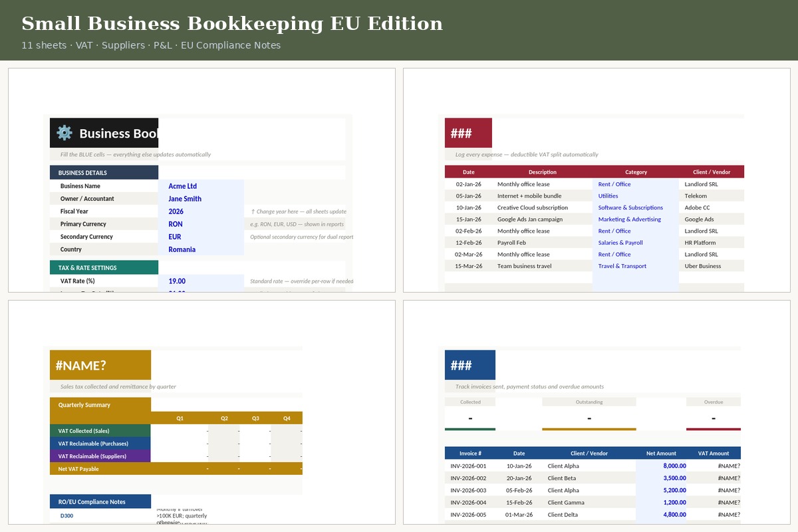Edit the VAT Rate cell showing 19.00
Image resolution: width=798 pixels, height=532 pixels.
click(x=177, y=281)
